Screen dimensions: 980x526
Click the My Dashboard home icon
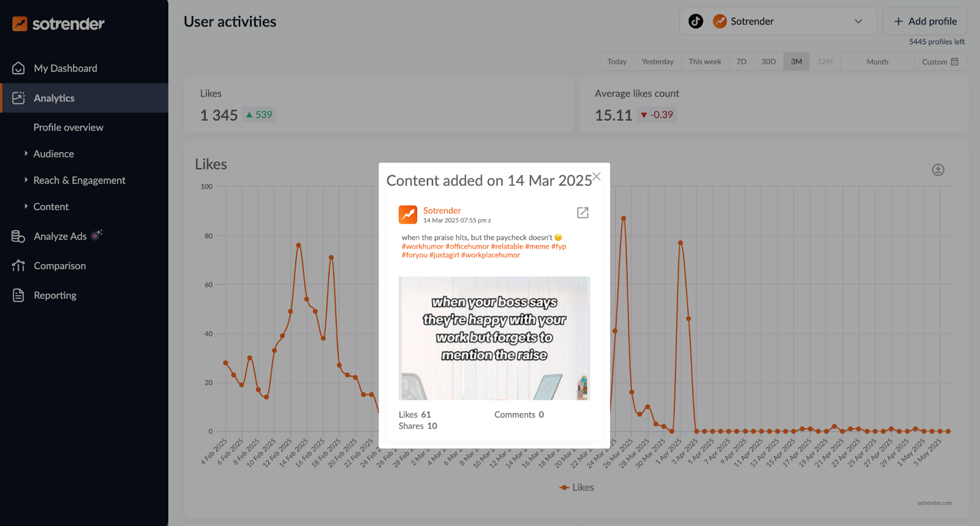(18, 68)
